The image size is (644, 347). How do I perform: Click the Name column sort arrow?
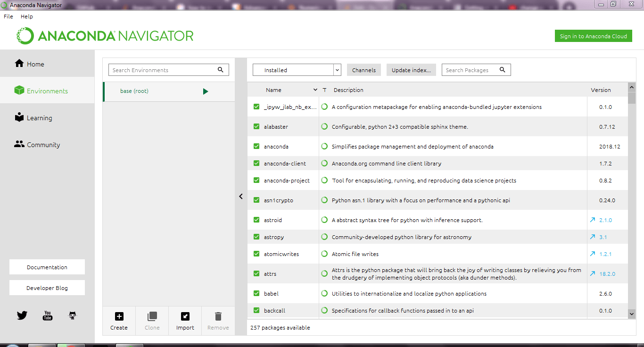(x=315, y=90)
